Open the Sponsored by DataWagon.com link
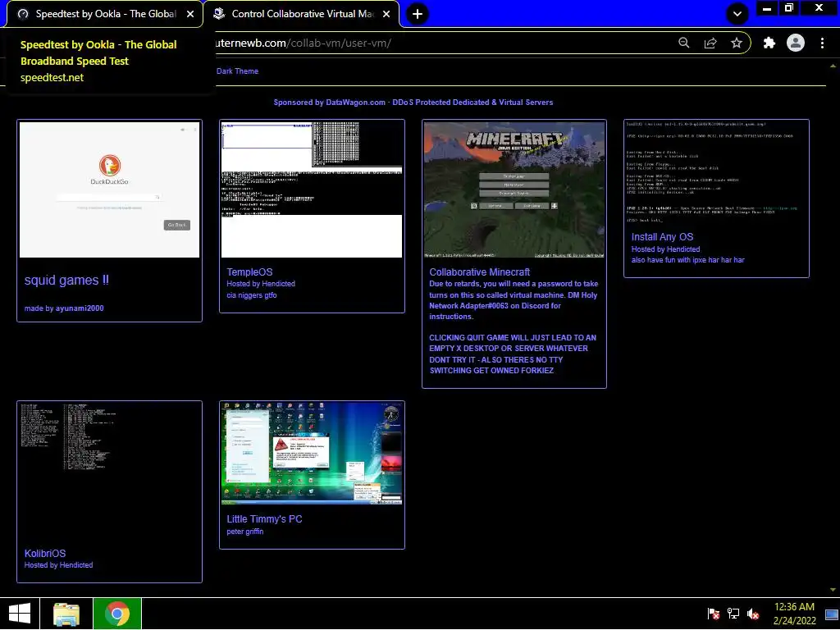Screen dimensions: 840x630 click(413, 103)
